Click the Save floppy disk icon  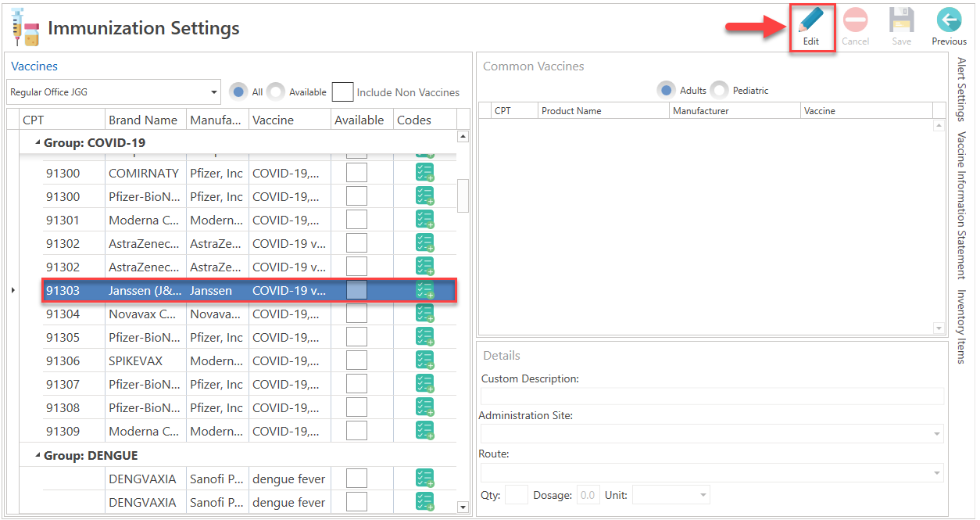point(901,20)
